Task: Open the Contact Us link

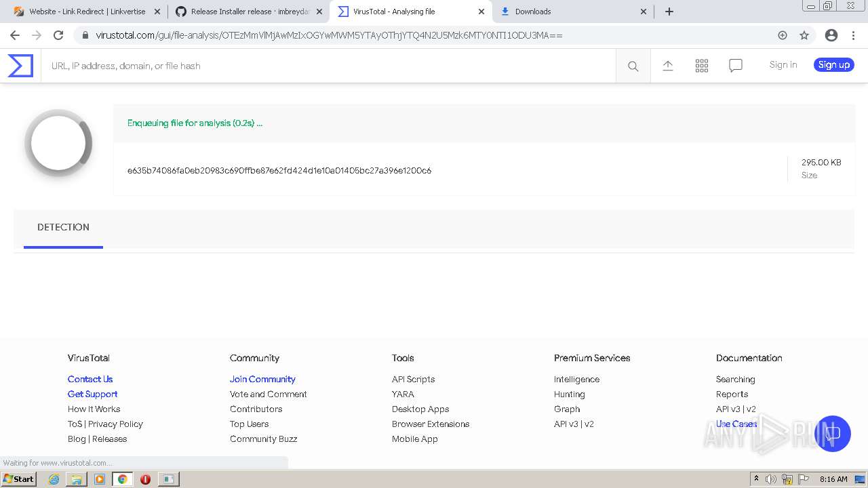Action: click(90, 379)
